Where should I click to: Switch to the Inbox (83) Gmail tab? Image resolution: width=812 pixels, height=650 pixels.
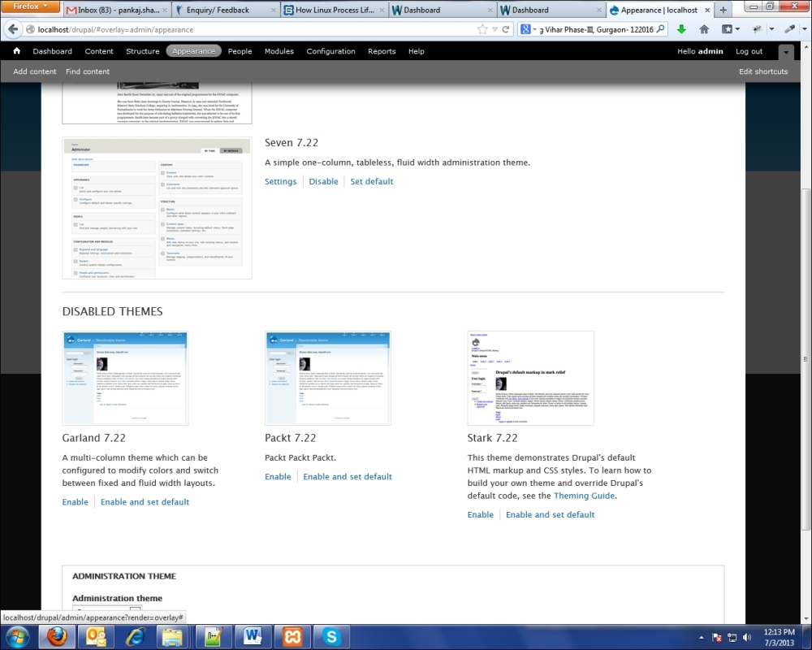click(x=118, y=10)
